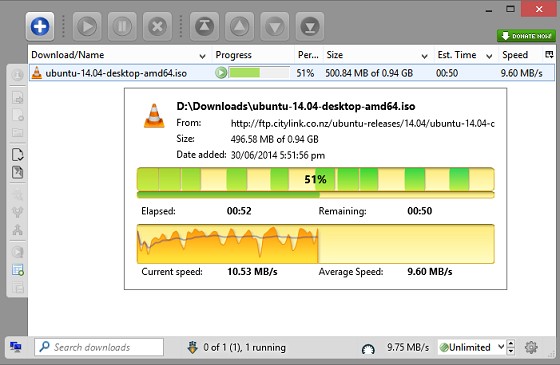560x365 pixels.
Task: Click the orange speed history graph
Action: (316, 244)
